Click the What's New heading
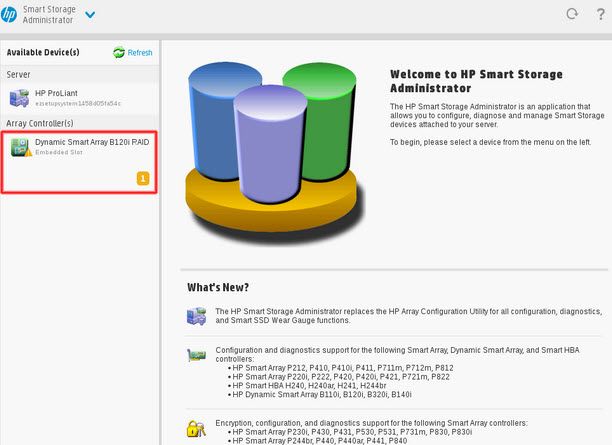 [x=218, y=288]
